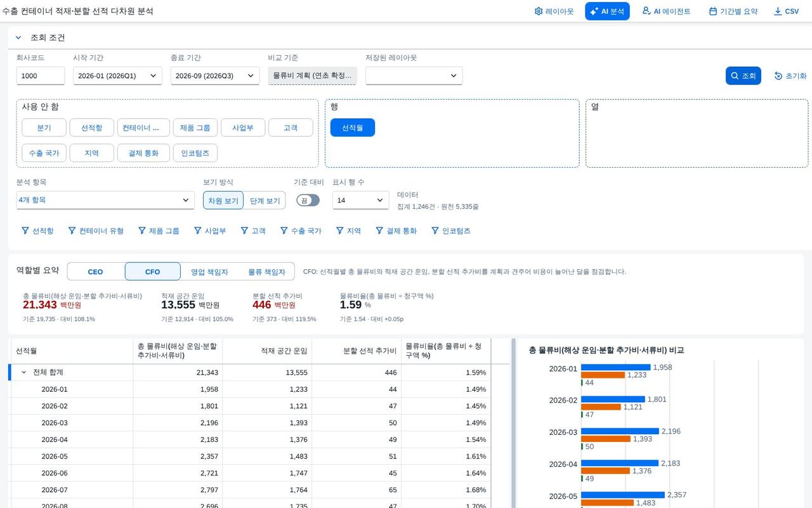Switch to the CEO role tab
This screenshot has width=812, height=508.
[95, 272]
